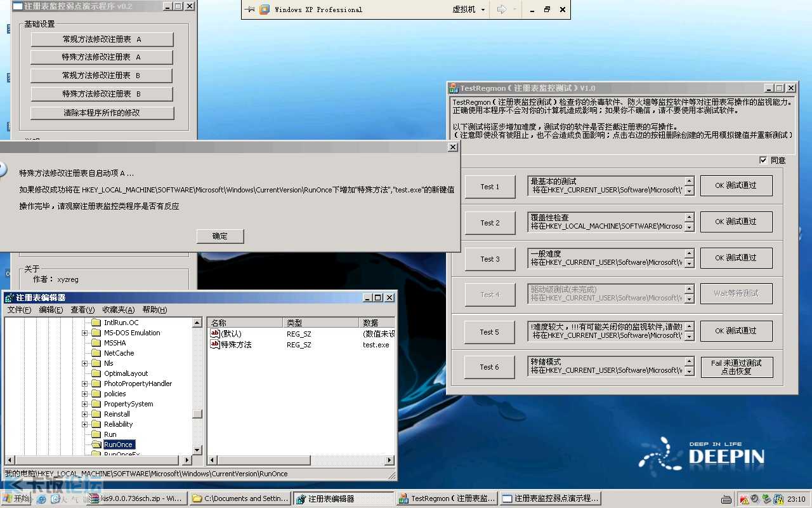Open the 虚拟机 dropdown menu
Viewport: 812px width, 508px height.
(x=468, y=10)
